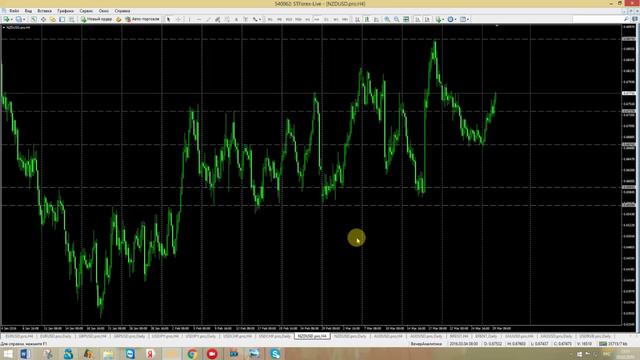The width and height of the screenshot is (640, 360).
Task: Zoom out on the chart
Action: pyautogui.click(x=396, y=19)
